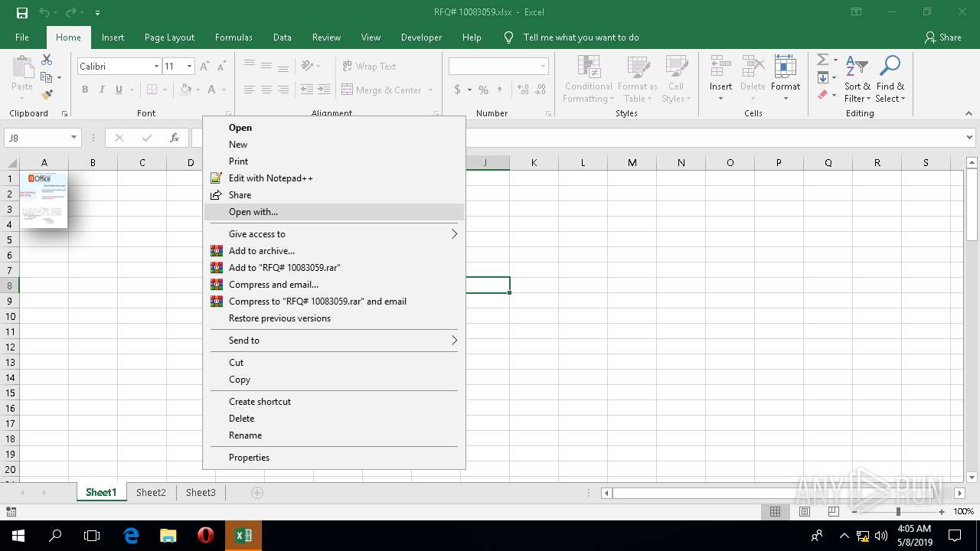Screen dimensions: 980x551
Task: Select Open in the context menu
Action: coord(334,128)
